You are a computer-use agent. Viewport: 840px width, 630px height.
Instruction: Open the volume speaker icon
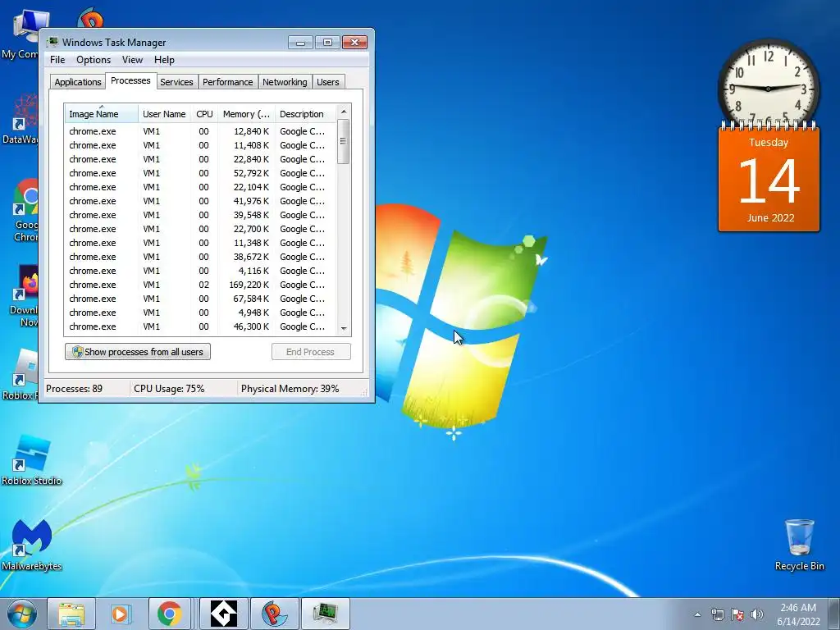click(757, 614)
